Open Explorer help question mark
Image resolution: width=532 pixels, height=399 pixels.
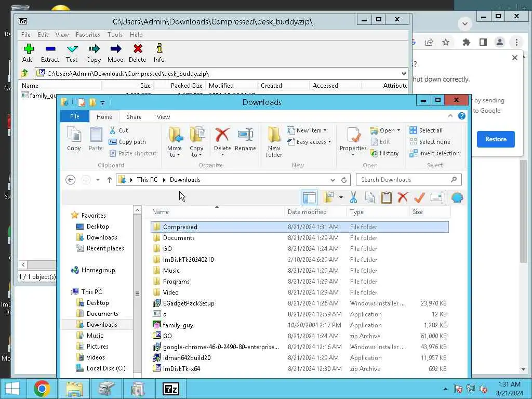[x=462, y=116]
